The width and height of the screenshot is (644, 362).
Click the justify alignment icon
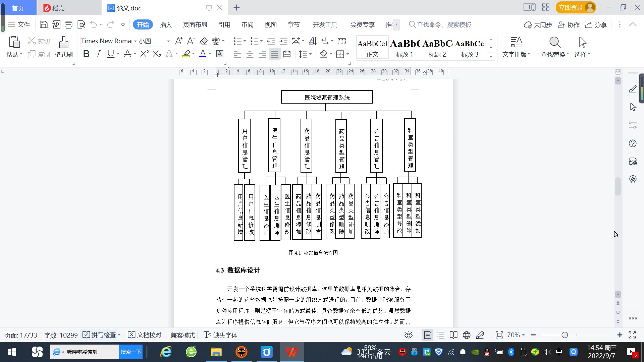(x=275, y=54)
